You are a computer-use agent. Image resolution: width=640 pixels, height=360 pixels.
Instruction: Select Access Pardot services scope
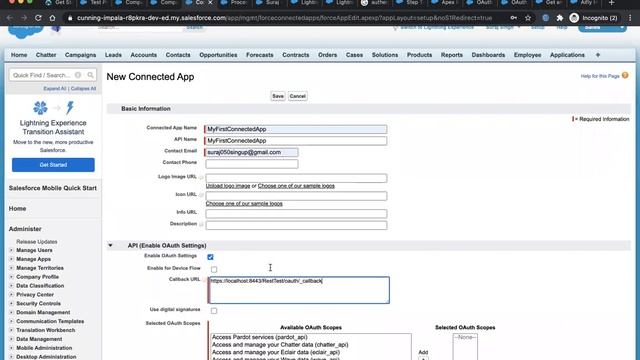pyautogui.click(x=259, y=337)
